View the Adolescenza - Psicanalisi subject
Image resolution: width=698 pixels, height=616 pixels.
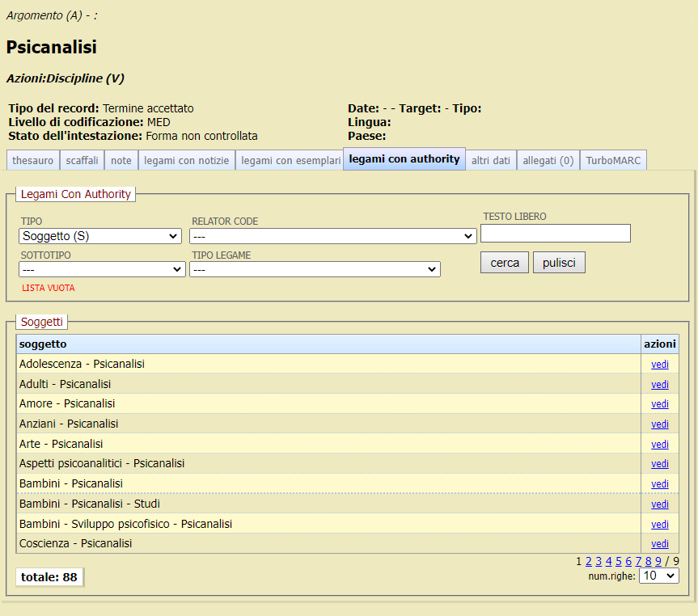pos(660,365)
